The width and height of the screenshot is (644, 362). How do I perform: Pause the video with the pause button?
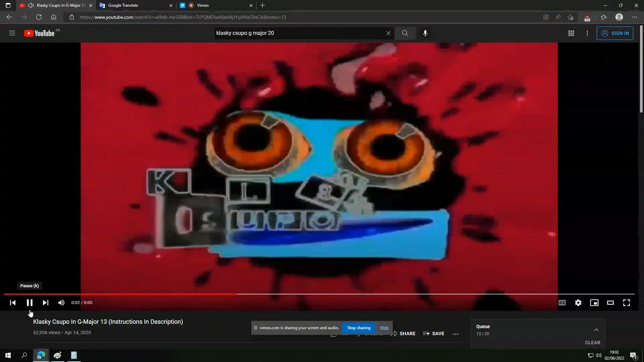click(x=30, y=302)
